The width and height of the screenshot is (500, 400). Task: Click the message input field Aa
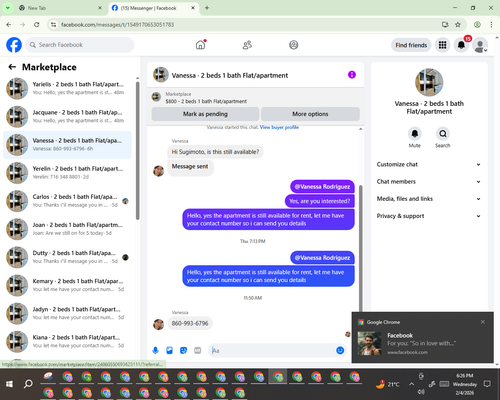click(x=272, y=350)
